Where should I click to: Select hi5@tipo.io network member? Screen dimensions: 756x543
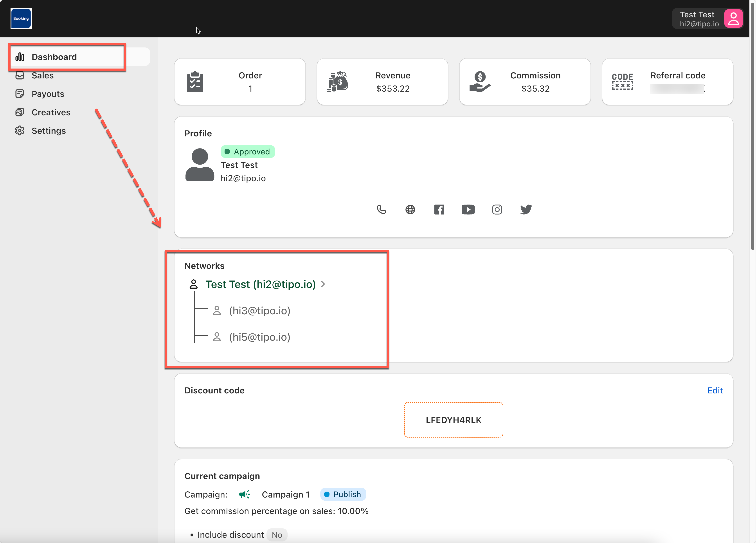(x=259, y=337)
